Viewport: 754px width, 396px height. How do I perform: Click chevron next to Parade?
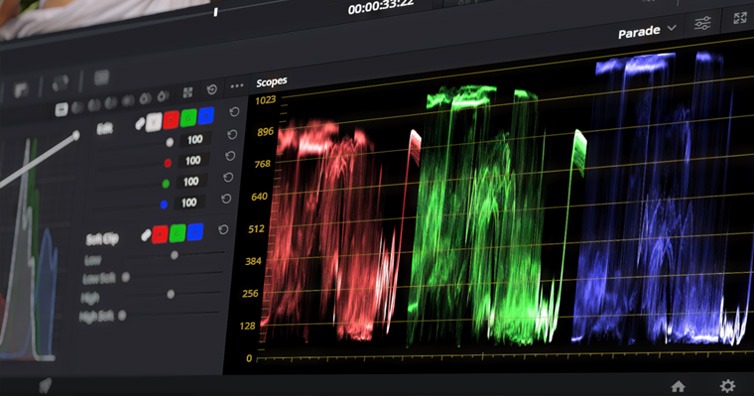pos(672,28)
